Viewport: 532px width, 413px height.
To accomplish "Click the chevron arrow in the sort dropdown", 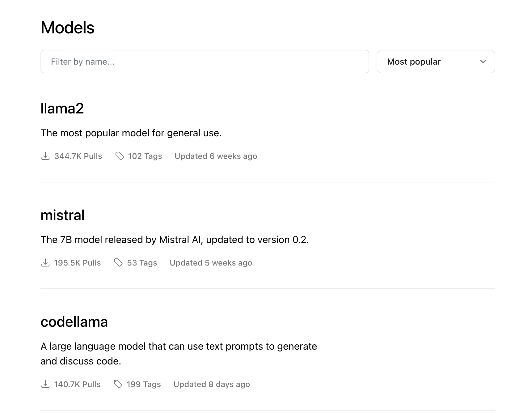I will tap(483, 62).
